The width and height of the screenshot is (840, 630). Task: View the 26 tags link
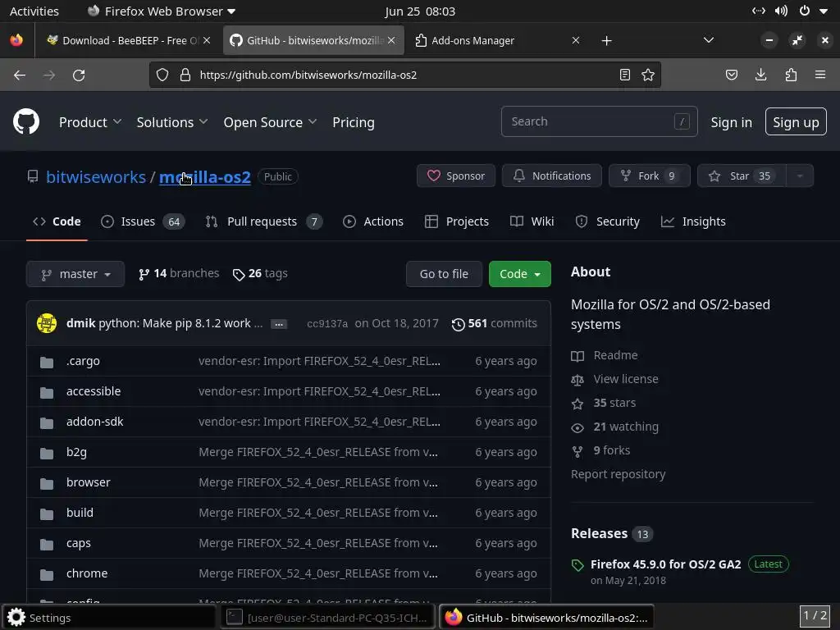pos(260,273)
